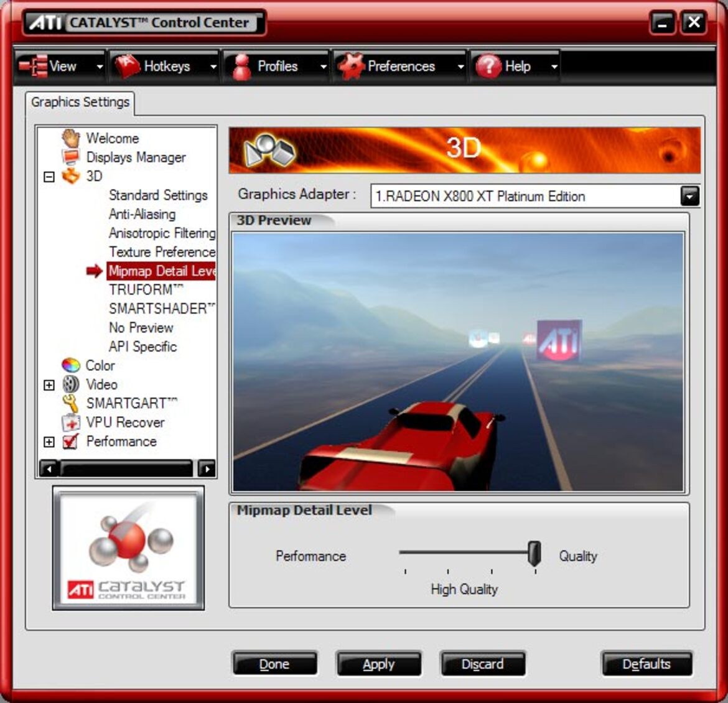
Task: Select VPU Recover in the tree
Action: click(x=125, y=422)
